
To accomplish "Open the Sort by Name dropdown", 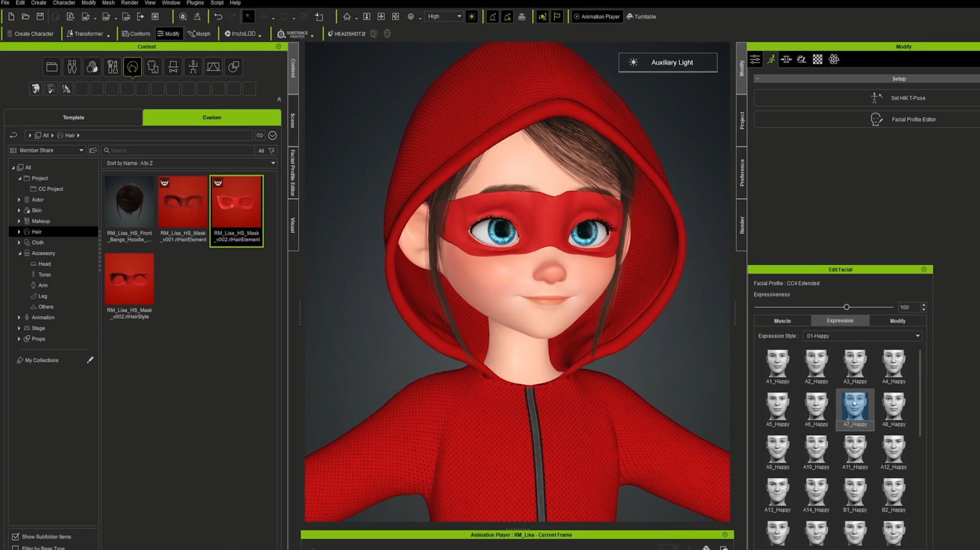I will click(189, 163).
